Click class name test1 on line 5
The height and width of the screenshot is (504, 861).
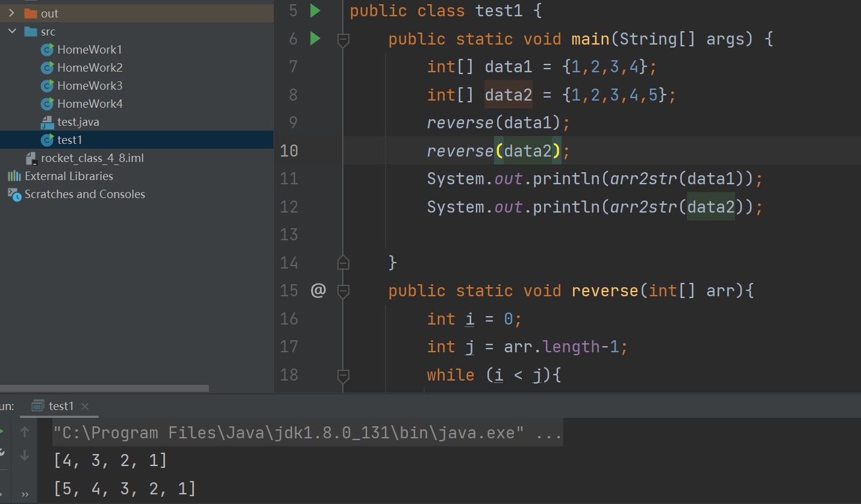coord(499,11)
